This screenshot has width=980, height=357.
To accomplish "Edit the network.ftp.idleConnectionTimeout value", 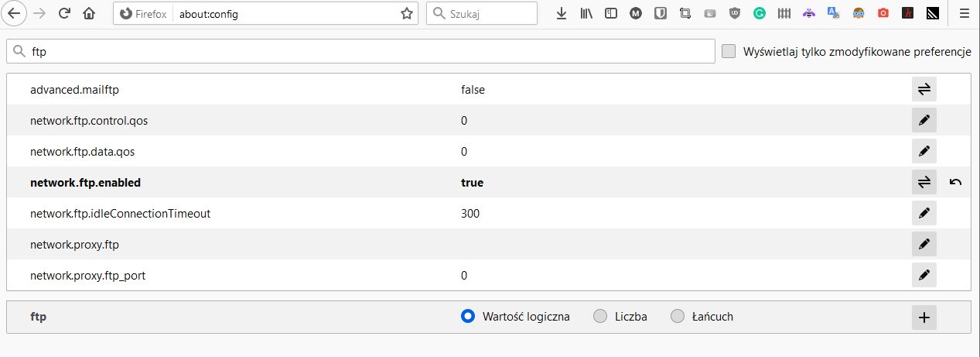I will [x=924, y=213].
